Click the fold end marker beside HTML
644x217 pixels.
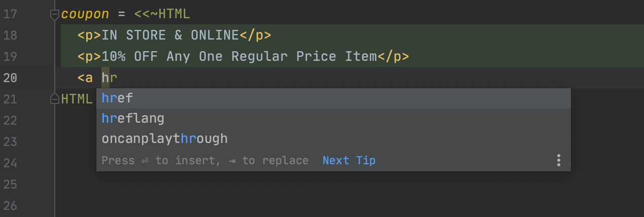tap(55, 99)
